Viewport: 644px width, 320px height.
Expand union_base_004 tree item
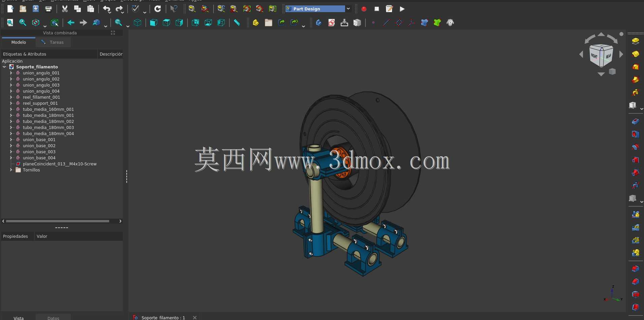11,158
